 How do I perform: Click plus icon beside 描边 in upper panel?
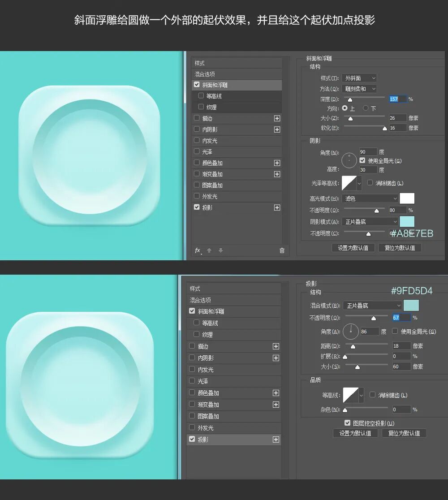coord(277,118)
